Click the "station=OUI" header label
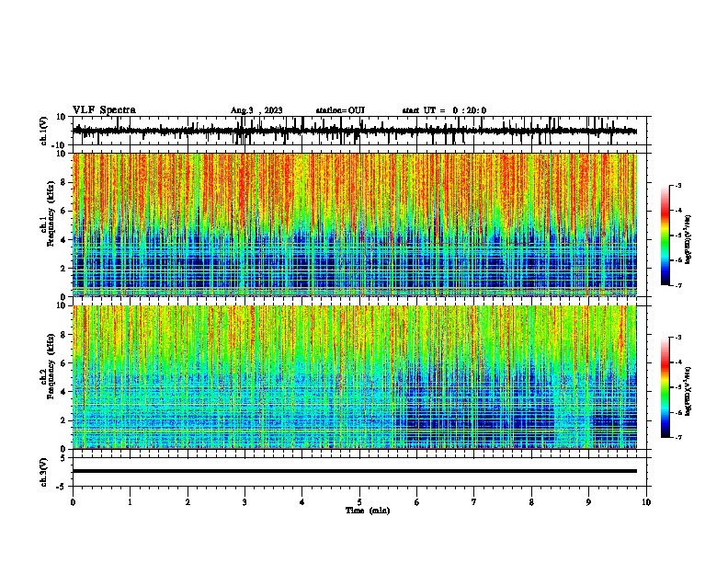Screen dimensions: 728x563 click(x=340, y=110)
